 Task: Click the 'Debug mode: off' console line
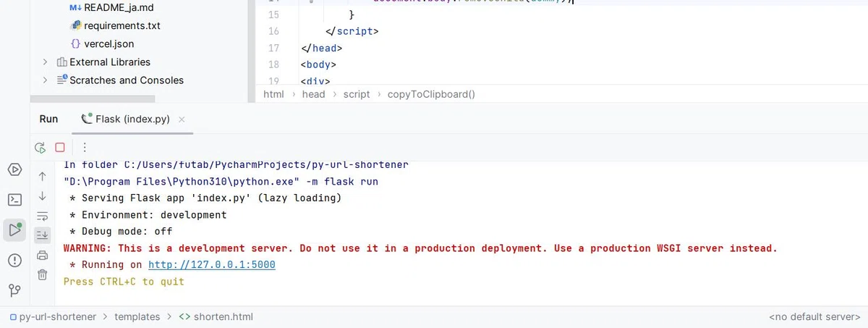pyautogui.click(x=121, y=231)
